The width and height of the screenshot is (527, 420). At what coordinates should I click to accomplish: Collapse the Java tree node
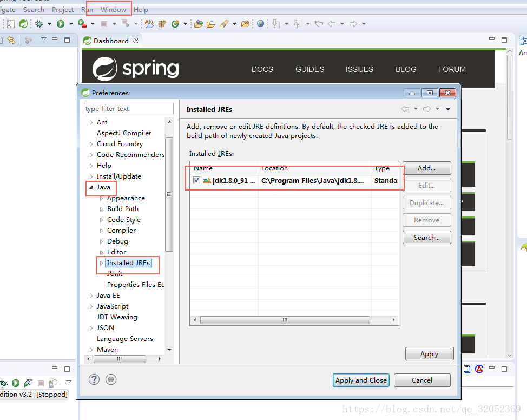91,187
